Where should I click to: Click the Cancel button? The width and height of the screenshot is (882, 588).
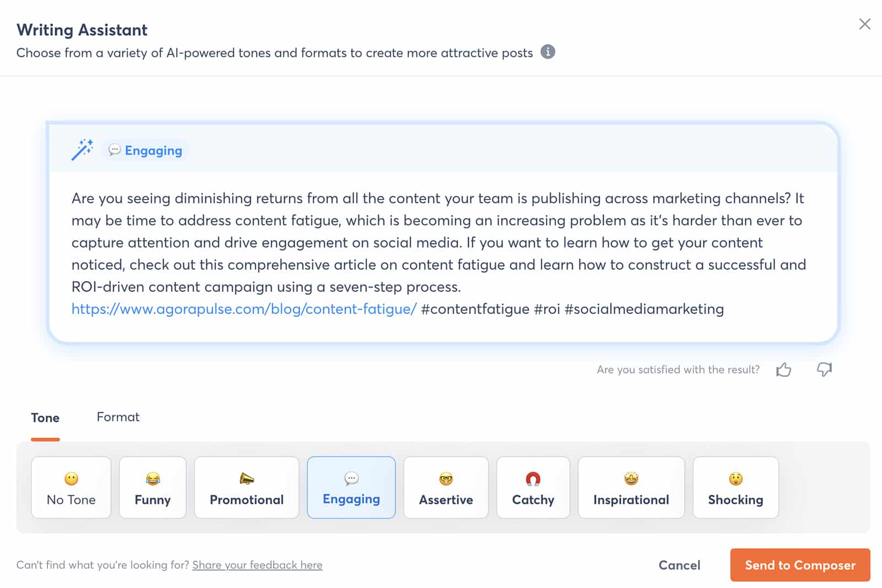(x=679, y=565)
